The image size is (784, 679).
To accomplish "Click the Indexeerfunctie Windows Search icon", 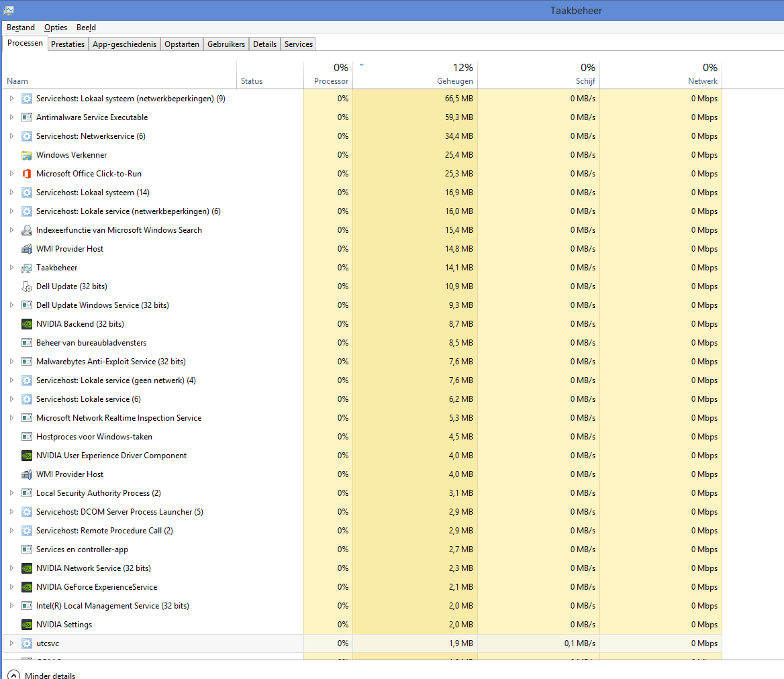I will [27, 230].
